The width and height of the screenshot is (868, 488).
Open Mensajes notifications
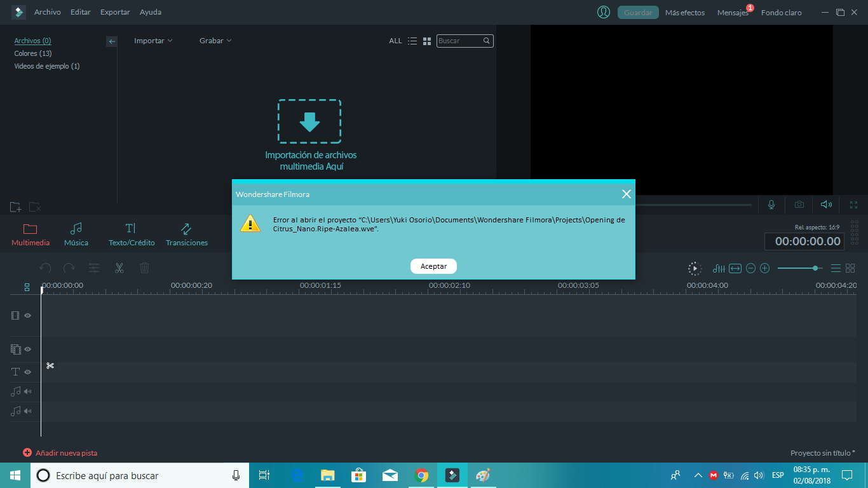coord(733,13)
